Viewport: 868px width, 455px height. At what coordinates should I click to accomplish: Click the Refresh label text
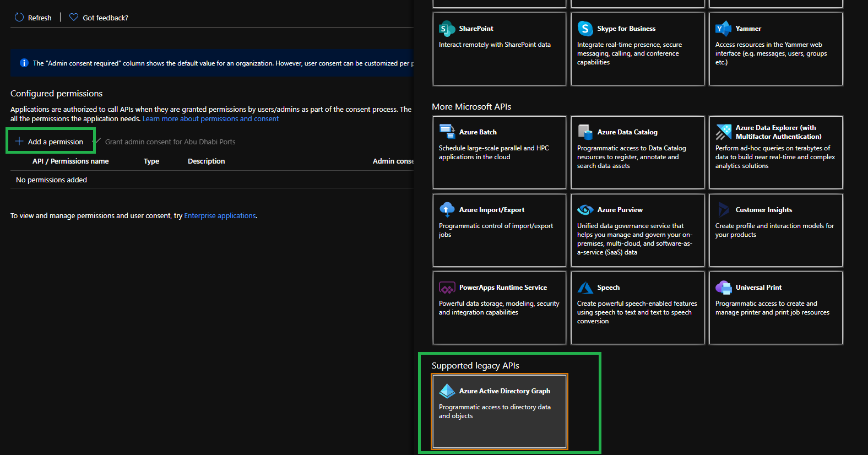(40, 18)
